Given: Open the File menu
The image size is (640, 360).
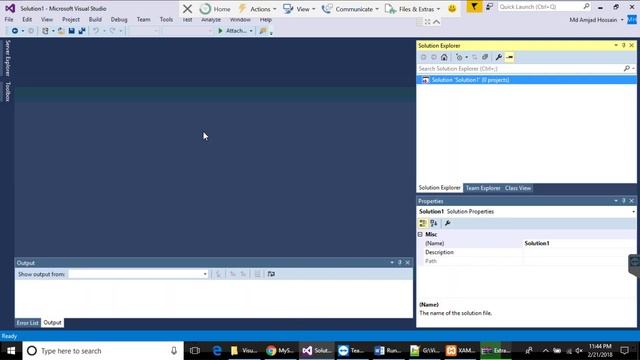Looking at the screenshot, I should 9,20.
